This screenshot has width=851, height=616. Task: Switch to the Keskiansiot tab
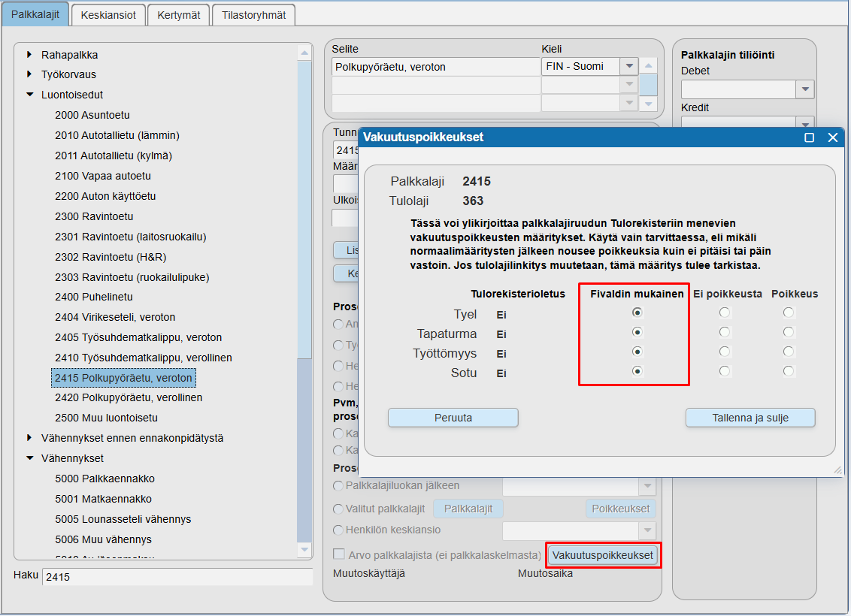pyautogui.click(x=108, y=15)
